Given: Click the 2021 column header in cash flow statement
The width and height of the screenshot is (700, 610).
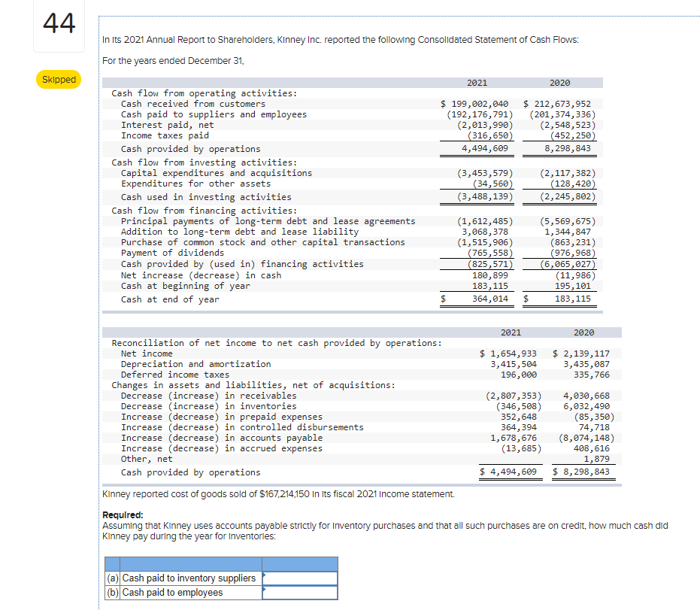Looking at the screenshot, I should coord(477,83).
